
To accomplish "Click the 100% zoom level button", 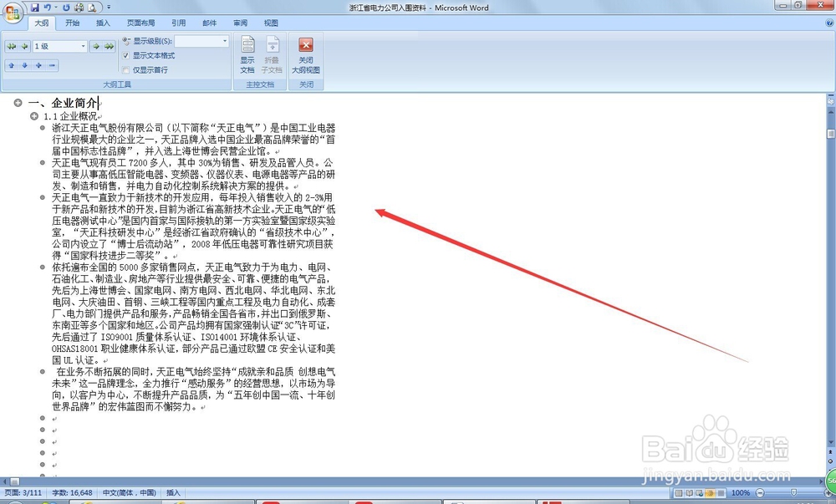I will pyautogui.click(x=741, y=493).
